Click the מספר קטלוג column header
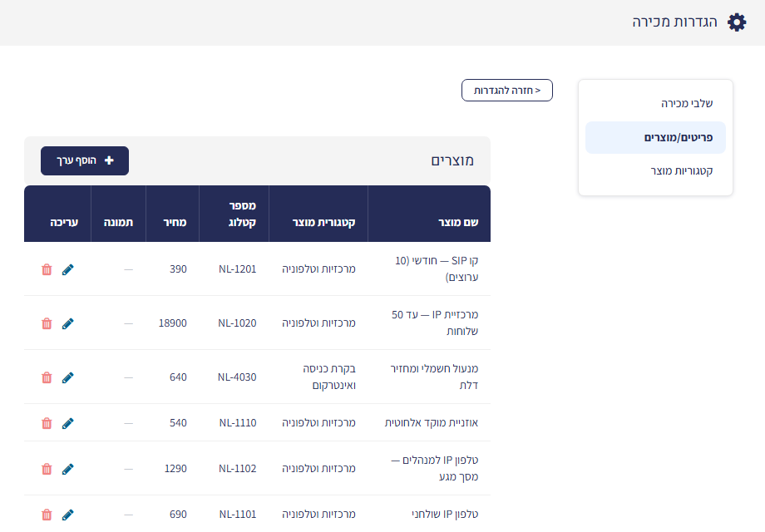This screenshot has width=765, height=532. tap(242, 214)
